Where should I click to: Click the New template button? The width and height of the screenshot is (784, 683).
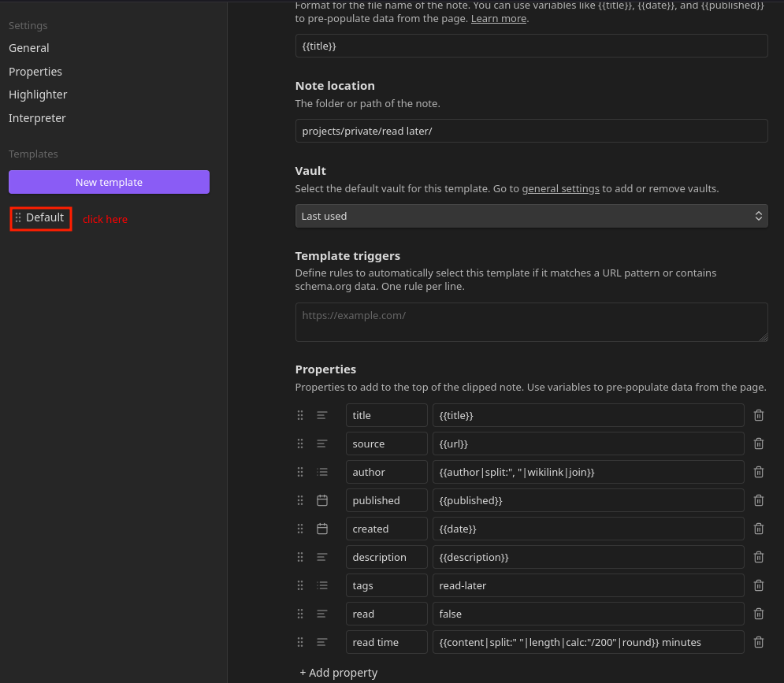(109, 182)
